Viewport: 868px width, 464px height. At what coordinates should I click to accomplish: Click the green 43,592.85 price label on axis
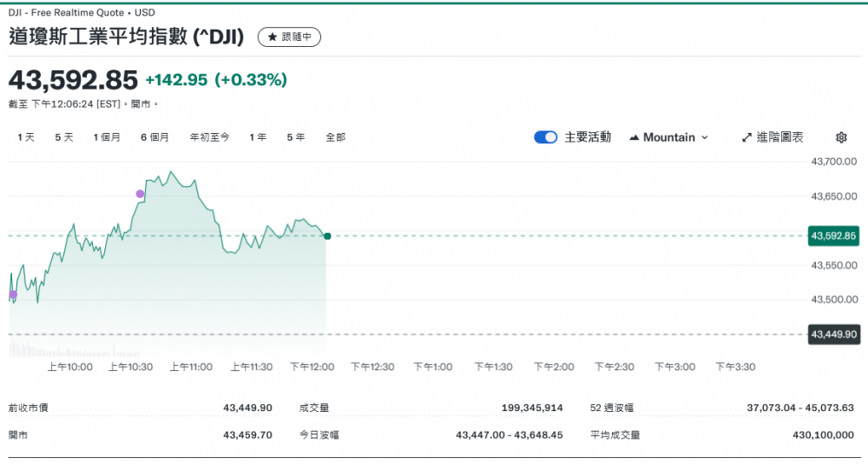click(833, 235)
